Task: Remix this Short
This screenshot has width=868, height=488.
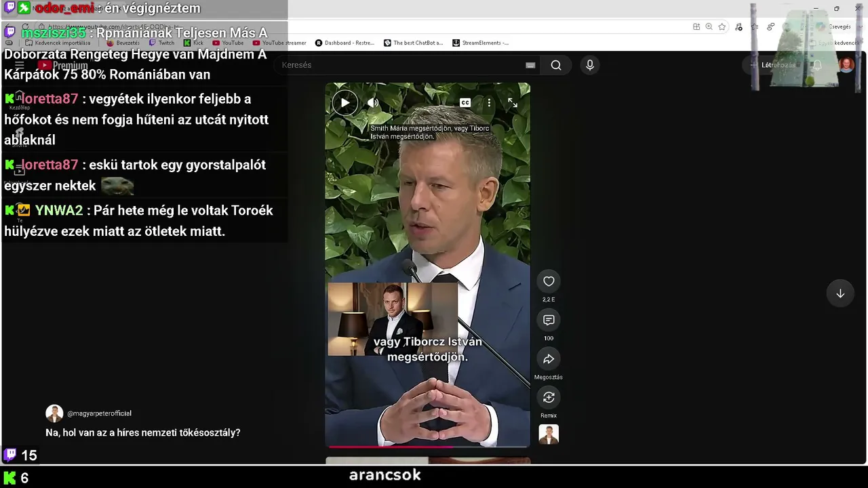Action: 549,397
